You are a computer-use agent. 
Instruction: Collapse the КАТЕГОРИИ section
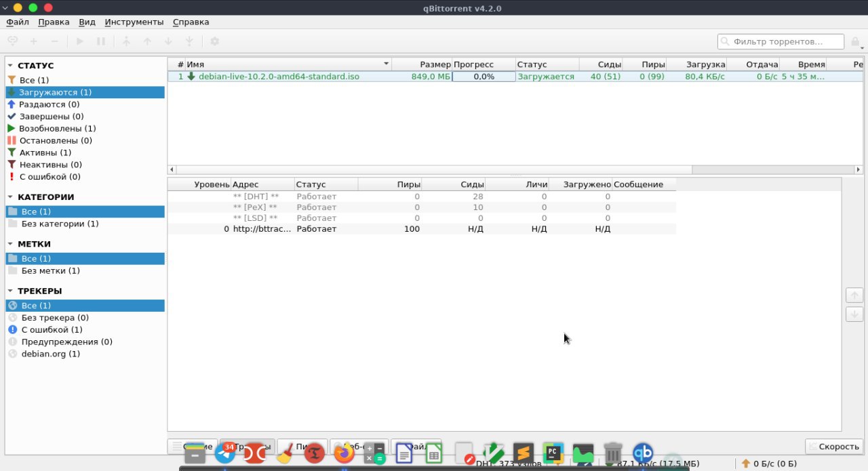(x=10, y=197)
